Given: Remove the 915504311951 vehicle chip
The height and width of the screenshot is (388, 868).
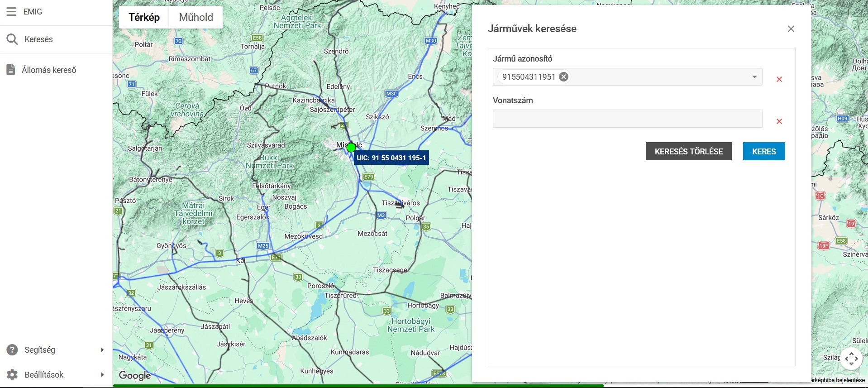Looking at the screenshot, I should (563, 77).
